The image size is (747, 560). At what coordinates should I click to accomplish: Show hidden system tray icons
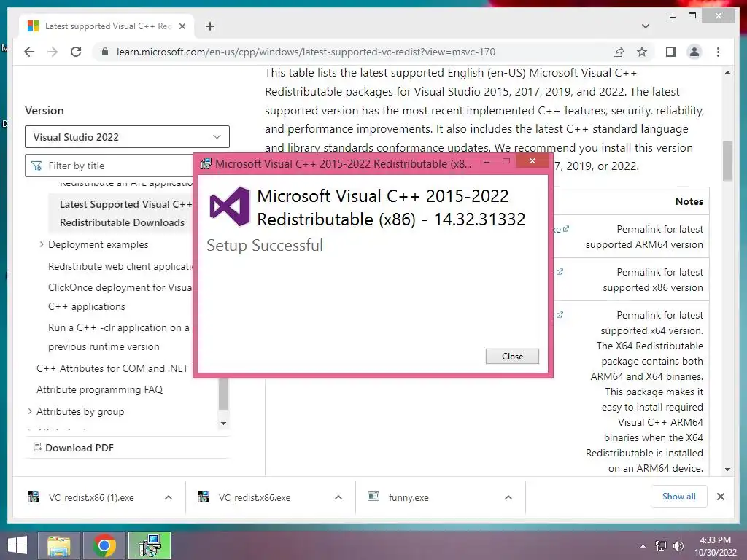(x=643, y=546)
